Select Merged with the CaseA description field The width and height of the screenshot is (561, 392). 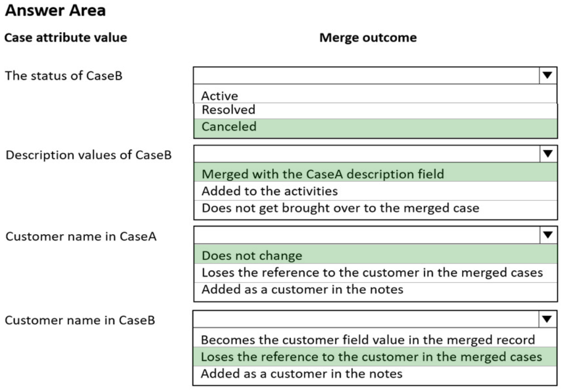[322, 174]
